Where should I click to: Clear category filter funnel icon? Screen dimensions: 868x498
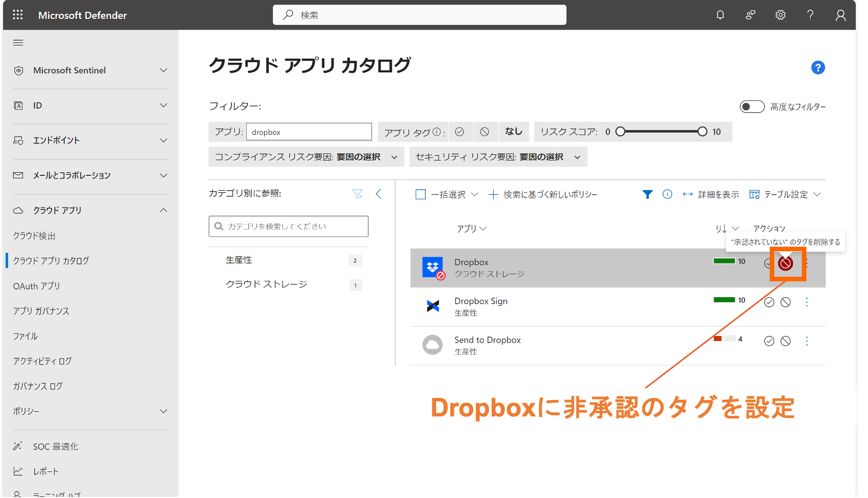point(358,194)
